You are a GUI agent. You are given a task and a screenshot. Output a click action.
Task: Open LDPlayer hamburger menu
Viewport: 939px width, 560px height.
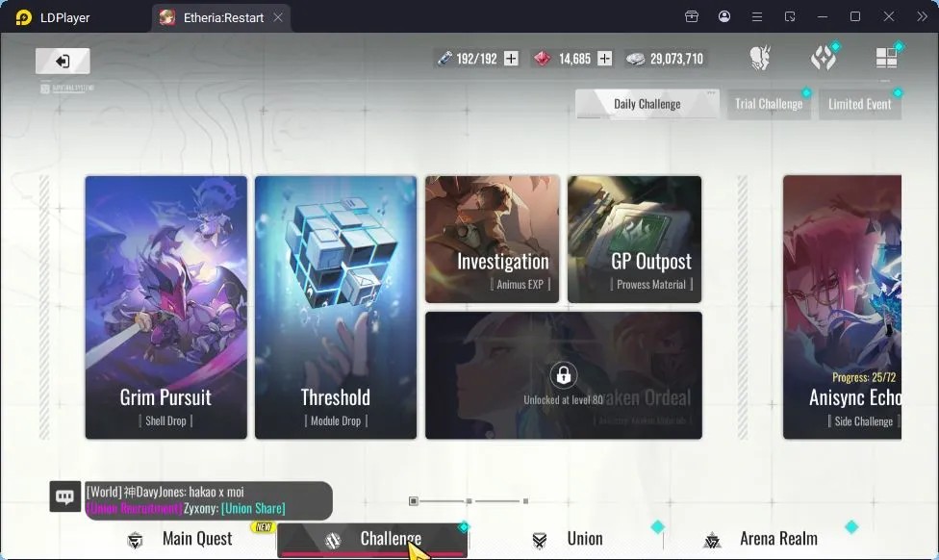coord(757,16)
